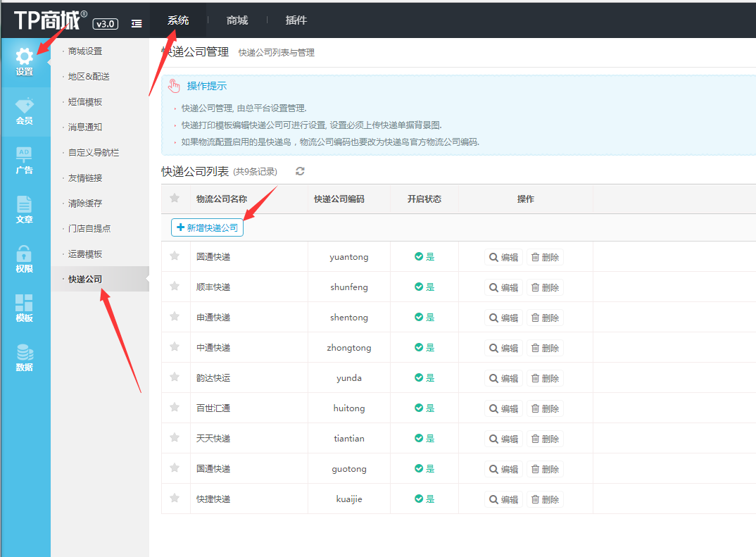Go to the 广告 sidebar icon
Image resolution: width=756 pixels, height=557 pixels.
(25, 161)
